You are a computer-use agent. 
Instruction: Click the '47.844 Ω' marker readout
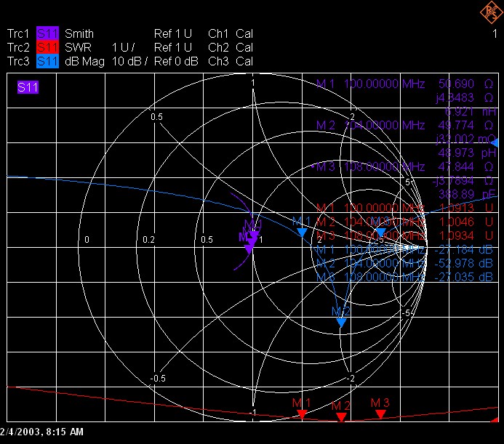click(465, 166)
